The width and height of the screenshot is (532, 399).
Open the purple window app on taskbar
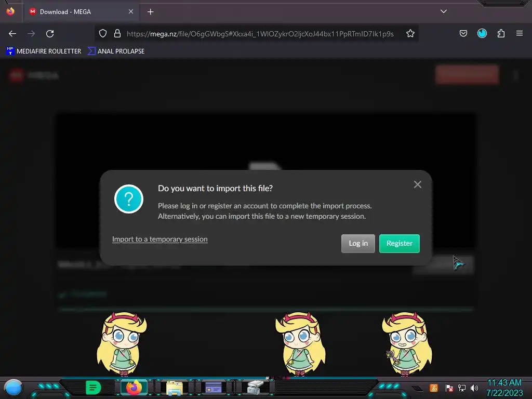(x=214, y=387)
